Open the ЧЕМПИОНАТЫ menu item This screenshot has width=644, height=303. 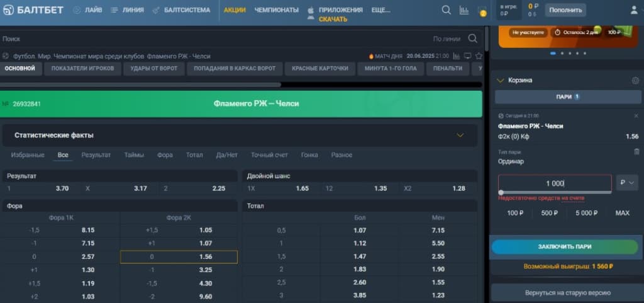277,10
